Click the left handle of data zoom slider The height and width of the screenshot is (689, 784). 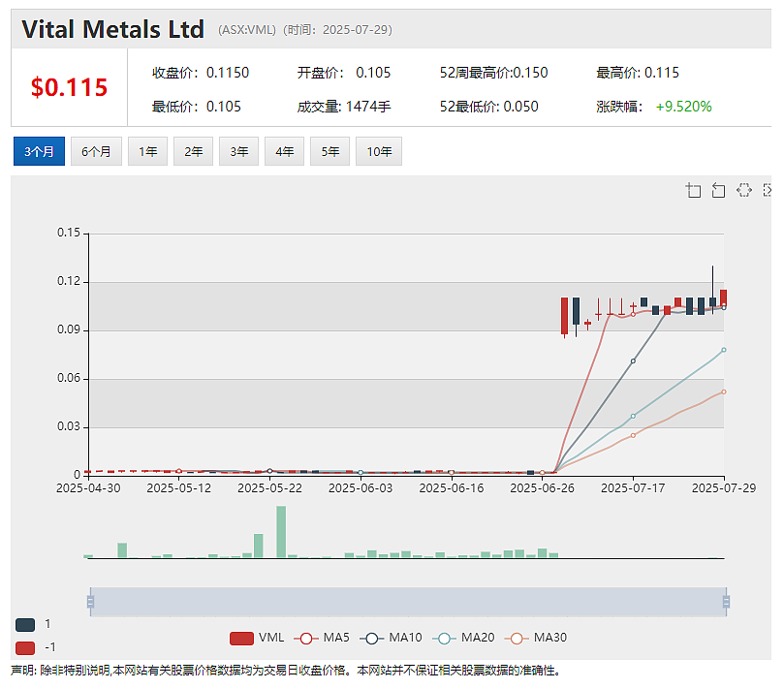90,602
